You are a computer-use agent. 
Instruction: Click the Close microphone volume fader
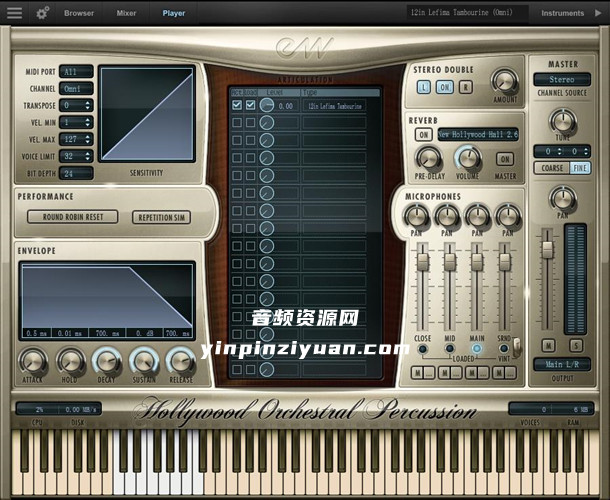[423, 261]
